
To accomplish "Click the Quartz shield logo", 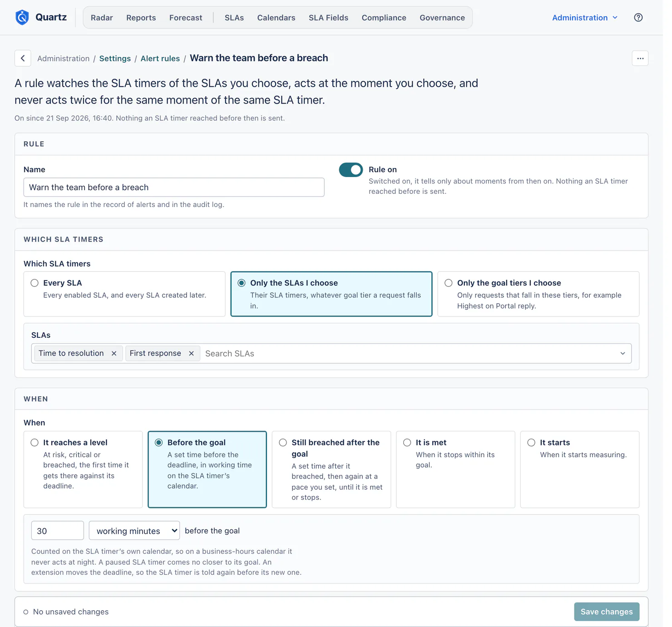I will [x=22, y=18].
